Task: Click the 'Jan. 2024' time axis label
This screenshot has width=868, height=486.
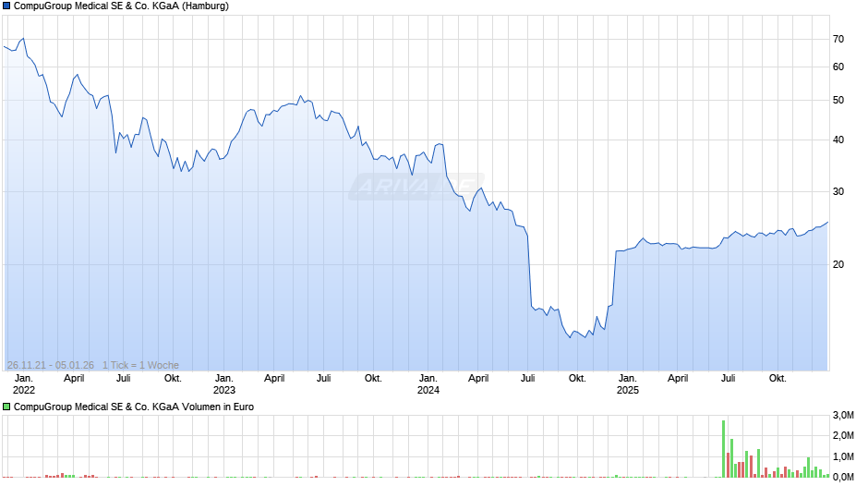Action: tap(428, 384)
